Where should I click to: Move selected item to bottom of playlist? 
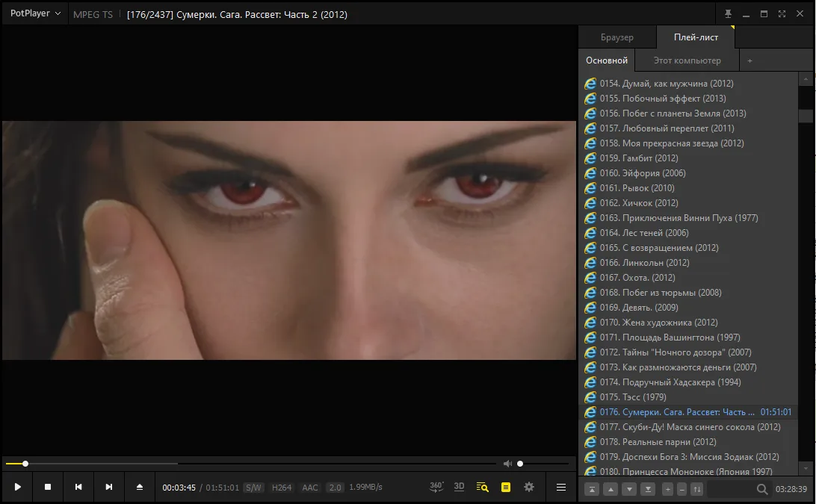pos(648,489)
